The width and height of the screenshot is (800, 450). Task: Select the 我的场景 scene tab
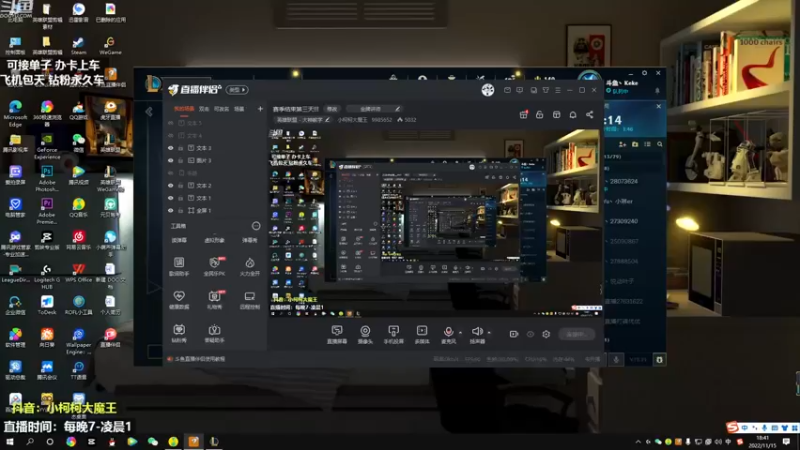click(x=184, y=109)
